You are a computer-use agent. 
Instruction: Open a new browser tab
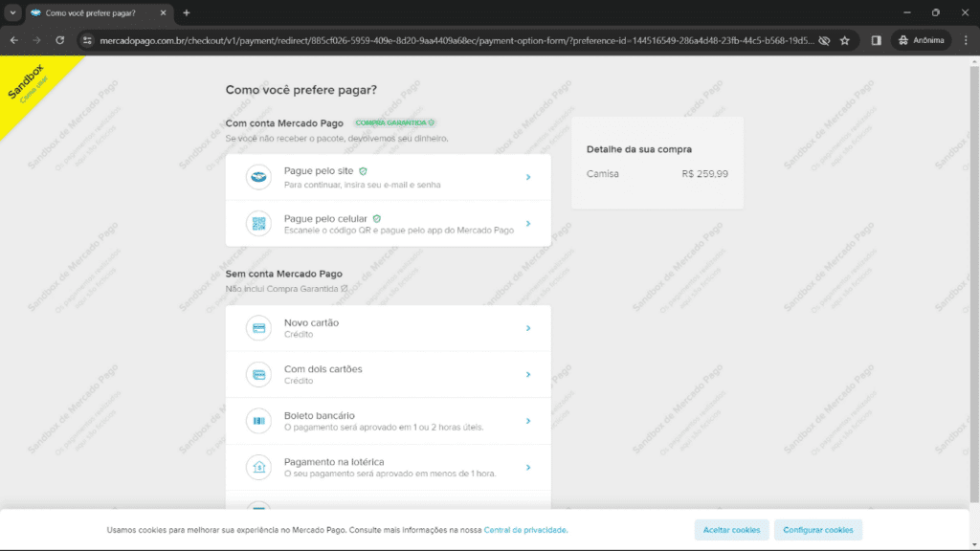[x=187, y=12]
